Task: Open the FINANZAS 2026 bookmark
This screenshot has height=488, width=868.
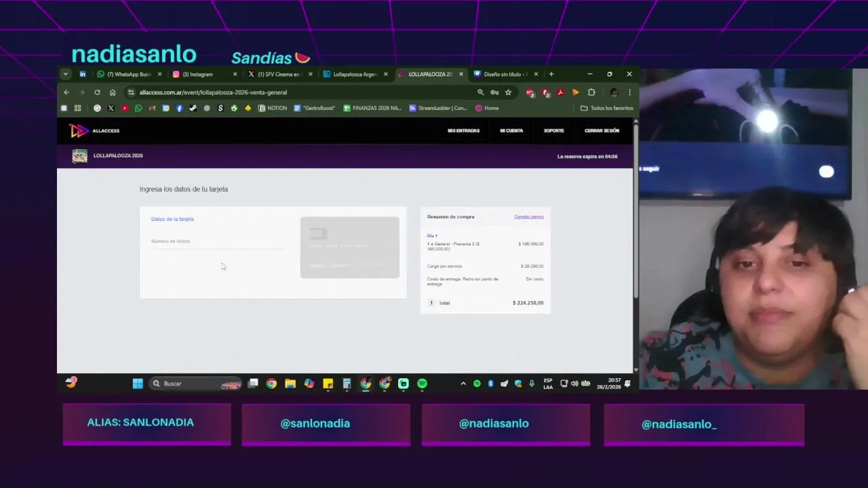Action: 372,108
